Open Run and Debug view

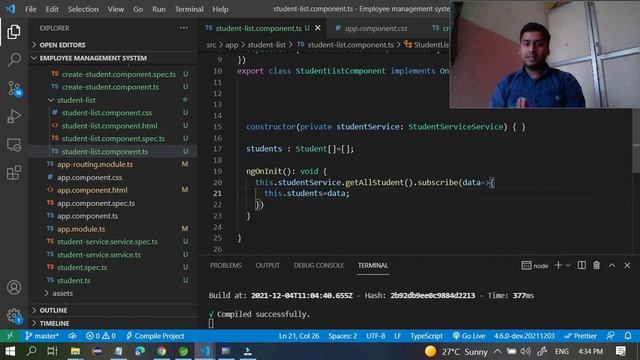coord(13,116)
